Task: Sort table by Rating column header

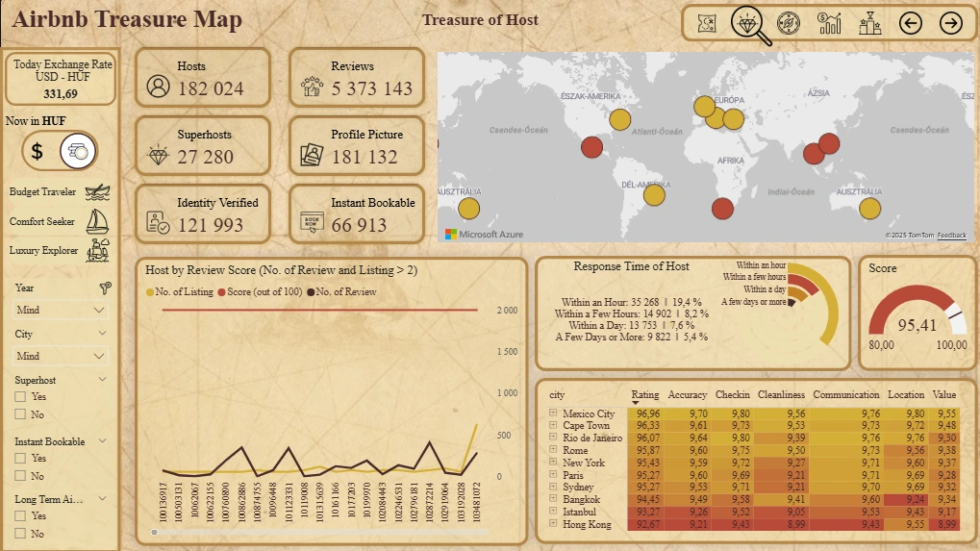Action: [x=645, y=395]
